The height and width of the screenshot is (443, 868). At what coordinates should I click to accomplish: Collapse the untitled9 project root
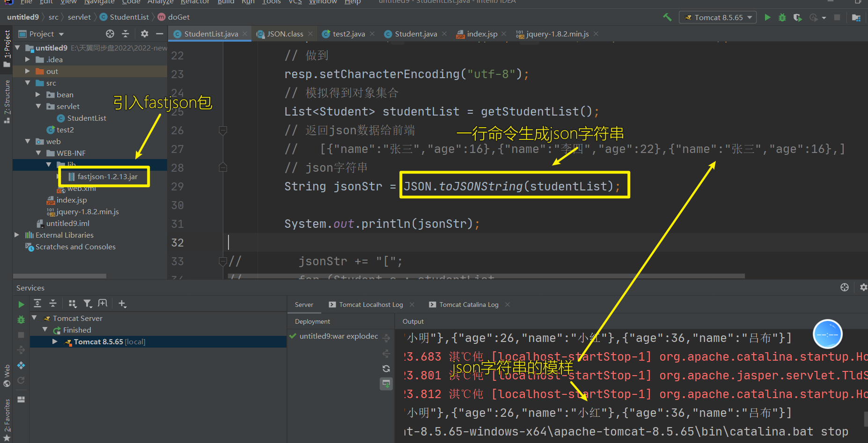17,48
